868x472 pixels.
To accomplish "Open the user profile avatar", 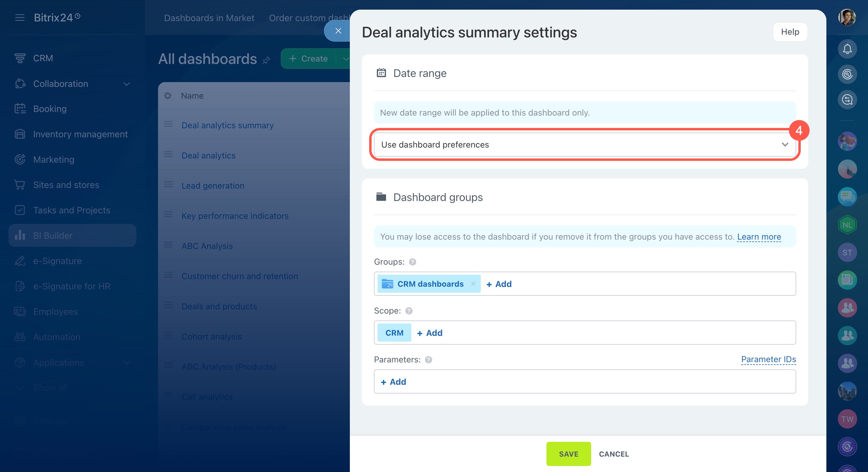I will 847,18.
